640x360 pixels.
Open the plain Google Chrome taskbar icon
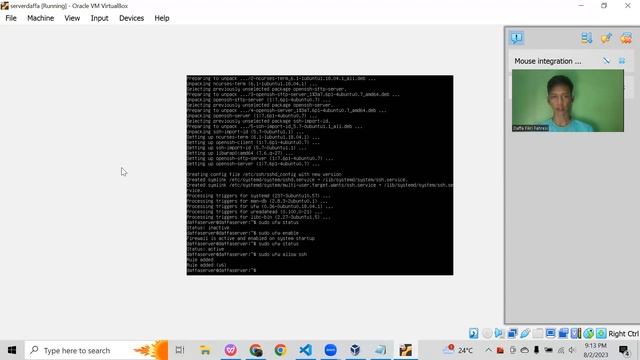pyautogui.click(x=280, y=350)
